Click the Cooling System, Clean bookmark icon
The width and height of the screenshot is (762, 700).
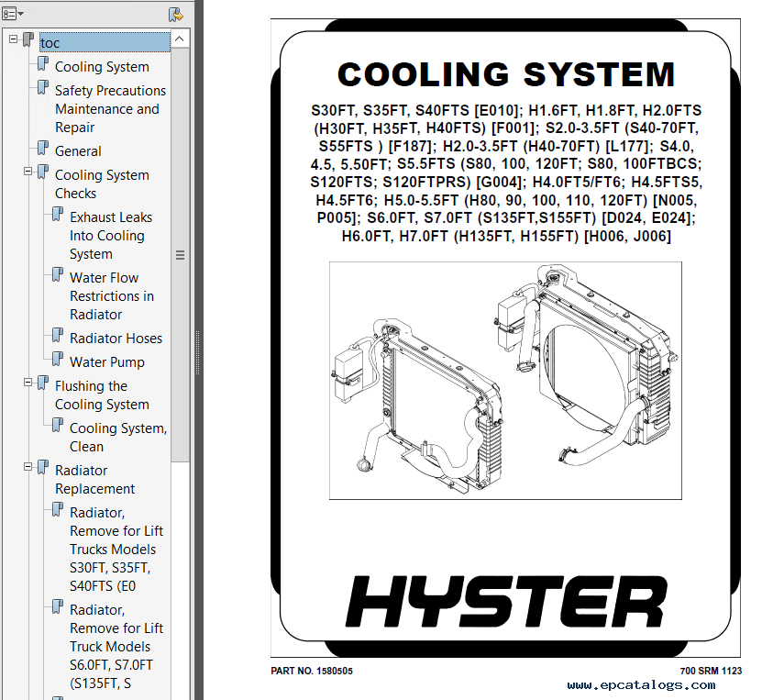click(x=58, y=425)
